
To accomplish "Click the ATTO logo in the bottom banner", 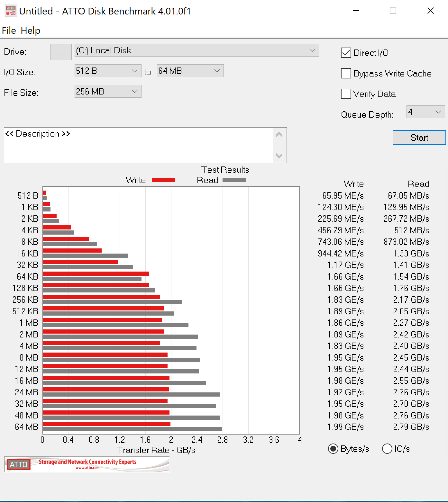I will pyautogui.click(x=19, y=464).
